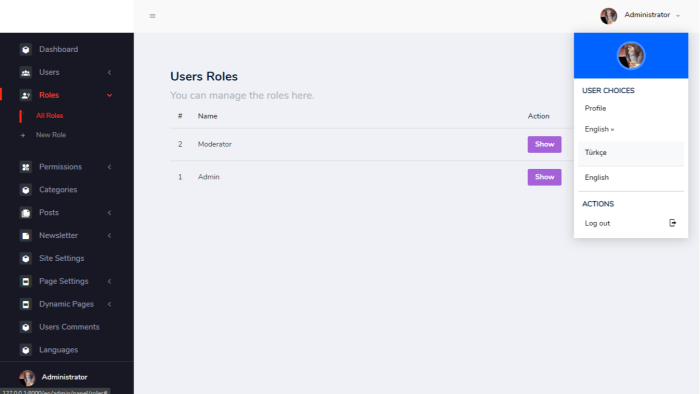Click Show button for Admin role
Image resolution: width=700 pixels, height=394 pixels.
pyautogui.click(x=544, y=177)
